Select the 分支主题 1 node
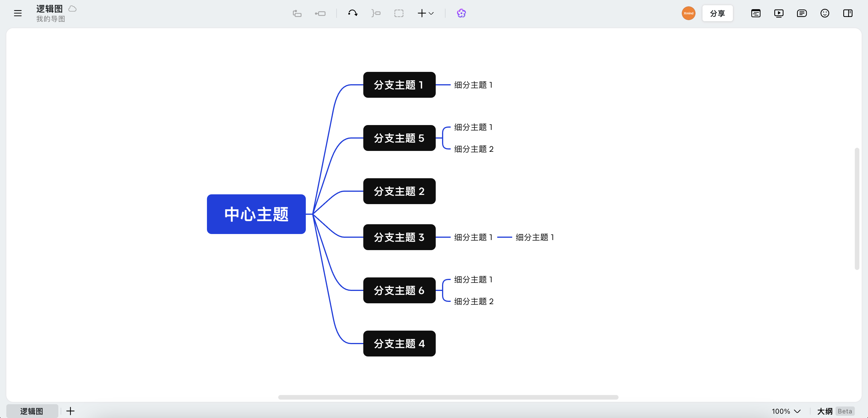The height and width of the screenshot is (418, 868). tap(399, 85)
